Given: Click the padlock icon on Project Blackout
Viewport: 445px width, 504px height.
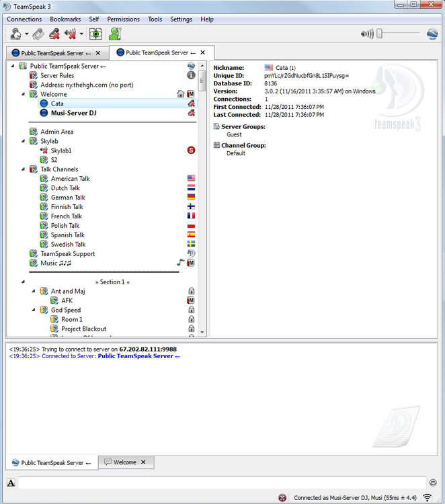Looking at the screenshot, I should pos(192,329).
